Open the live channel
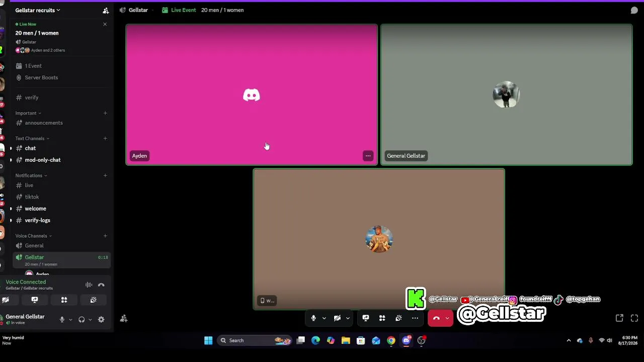The image size is (644, 362). tap(61, 186)
